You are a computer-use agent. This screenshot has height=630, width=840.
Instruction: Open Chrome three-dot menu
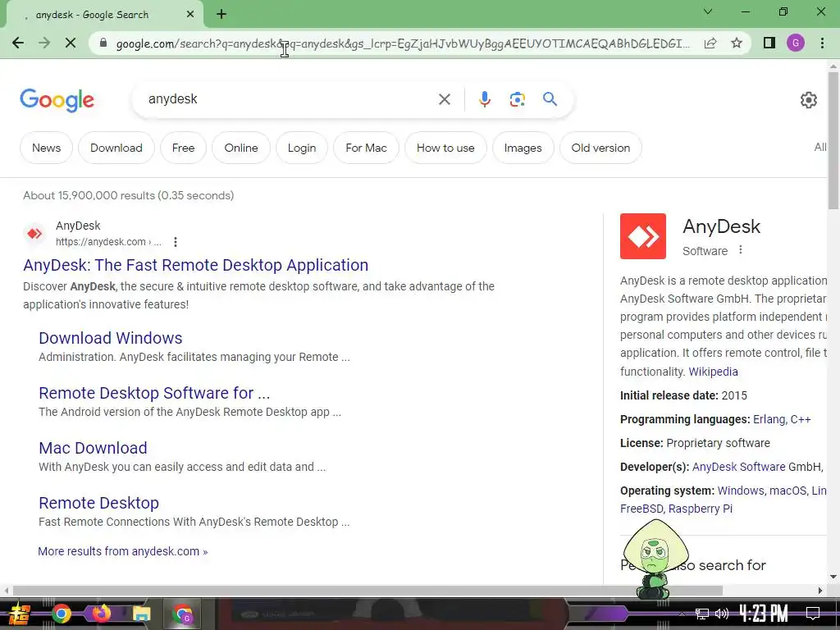click(x=822, y=43)
